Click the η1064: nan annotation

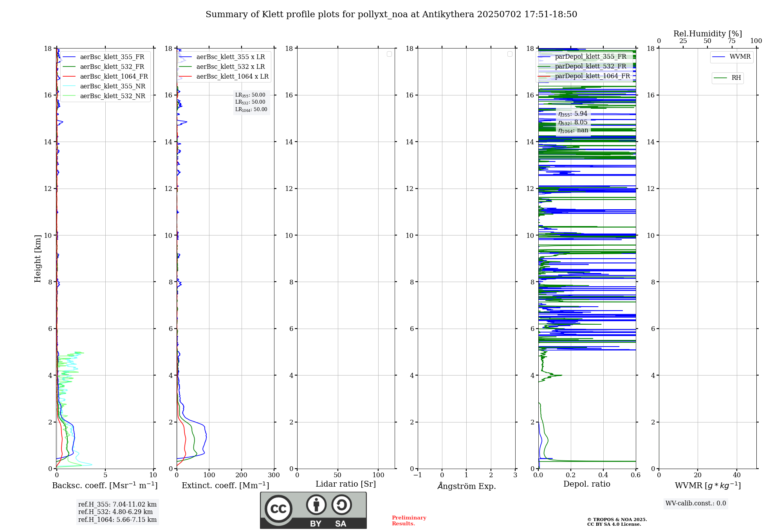coord(573,131)
